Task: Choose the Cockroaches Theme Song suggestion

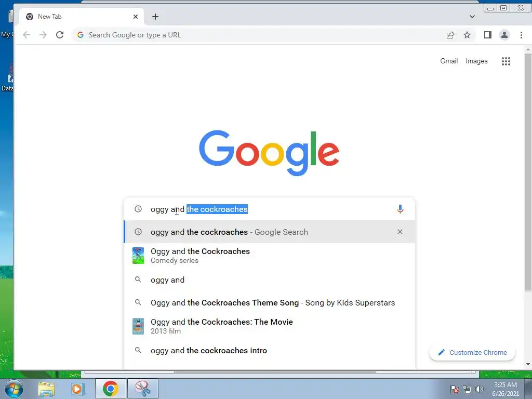Action: click(270, 303)
